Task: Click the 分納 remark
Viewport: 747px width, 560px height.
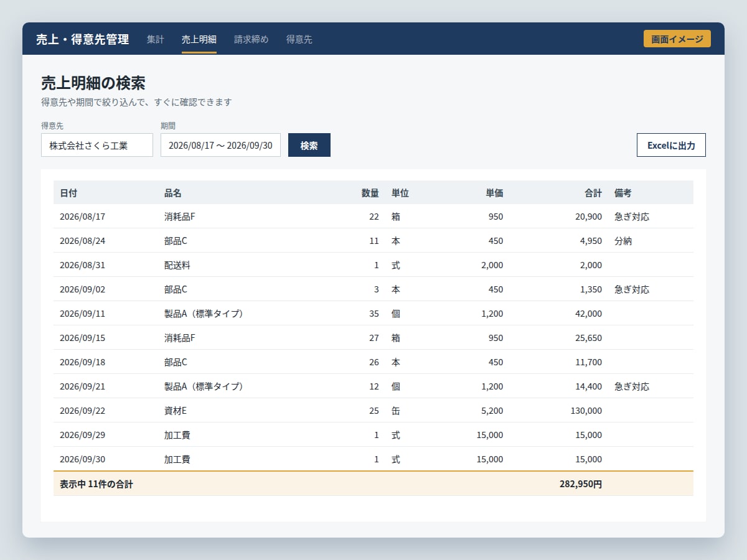Action: tap(623, 241)
